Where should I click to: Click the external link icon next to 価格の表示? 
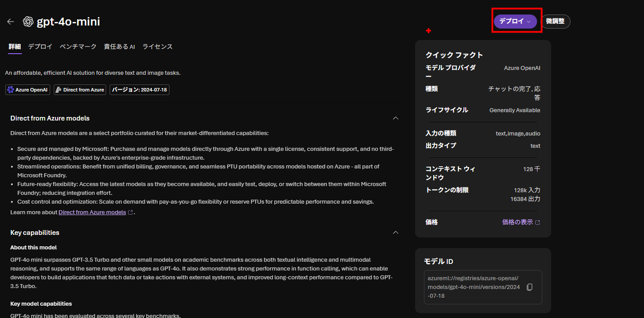click(x=537, y=223)
